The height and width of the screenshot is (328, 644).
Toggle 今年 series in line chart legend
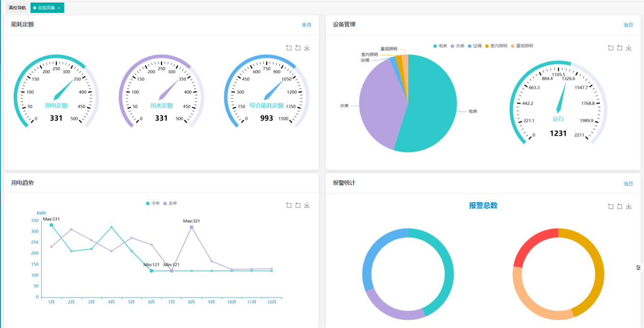pos(152,203)
